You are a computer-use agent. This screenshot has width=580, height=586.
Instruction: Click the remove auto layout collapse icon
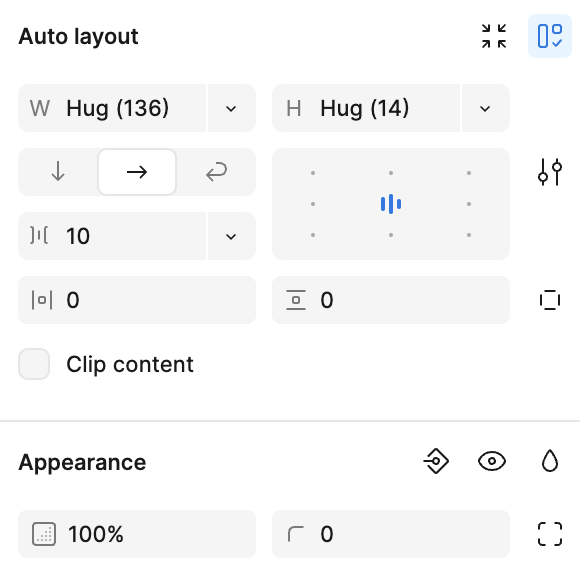click(494, 36)
